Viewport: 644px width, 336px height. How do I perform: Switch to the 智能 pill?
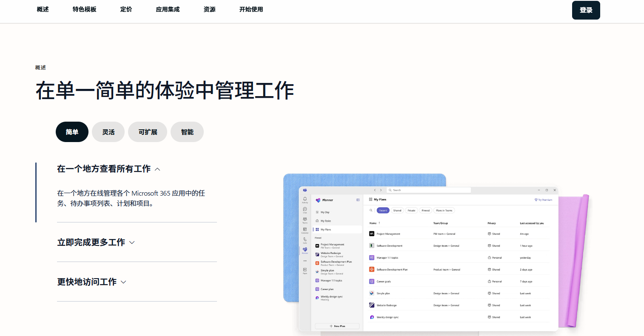pos(187,132)
